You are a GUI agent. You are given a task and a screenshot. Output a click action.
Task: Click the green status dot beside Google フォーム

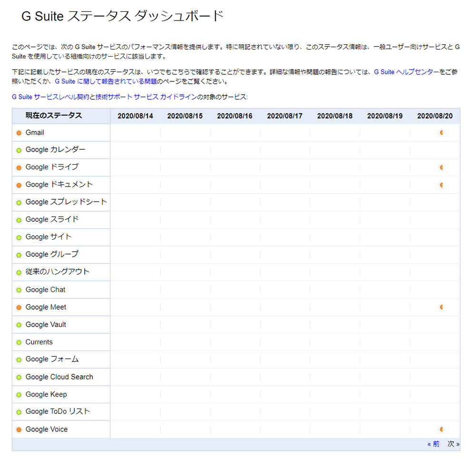point(19,360)
